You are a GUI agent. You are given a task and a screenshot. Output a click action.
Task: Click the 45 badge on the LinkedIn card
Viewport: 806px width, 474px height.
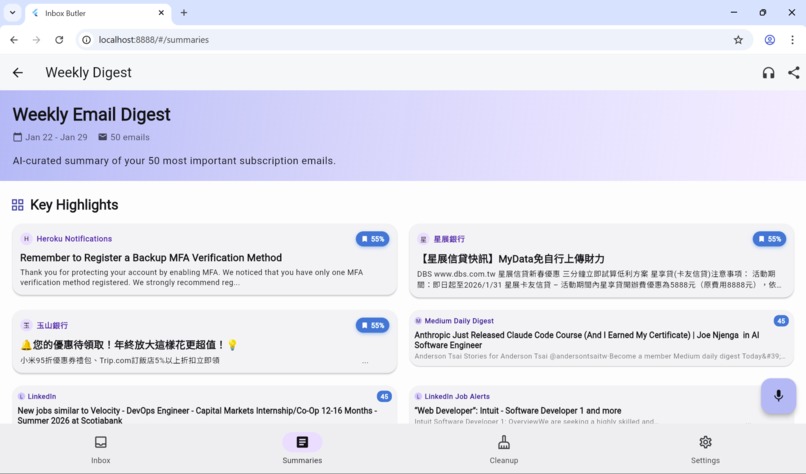pos(384,396)
